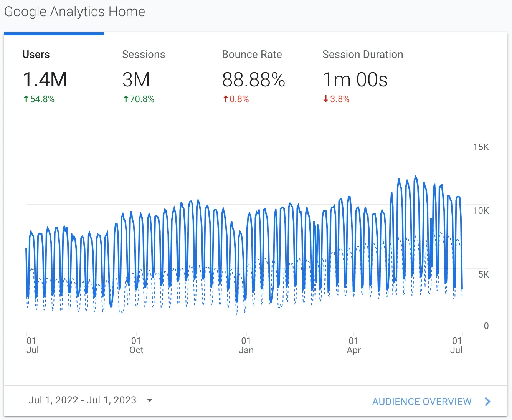Click the red down arrow under Session Duration
Viewport: 512px width, 420px height.
326,99
